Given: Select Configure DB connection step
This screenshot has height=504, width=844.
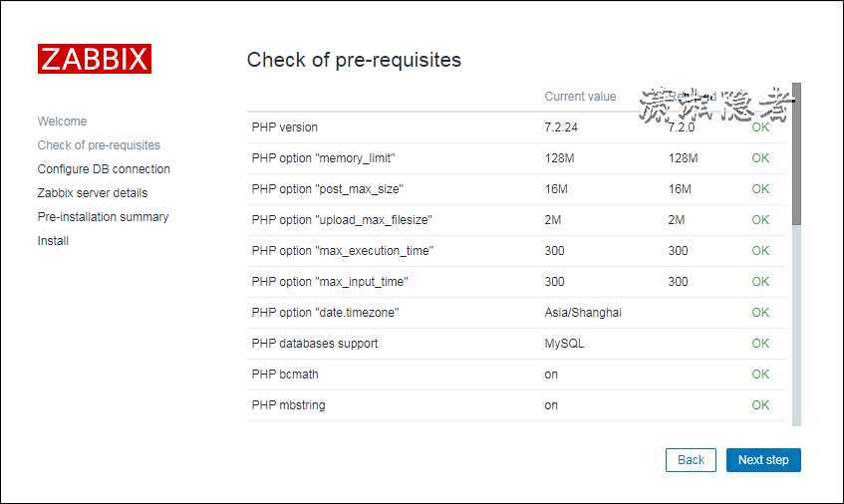Looking at the screenshot, I should coord(104,169).
